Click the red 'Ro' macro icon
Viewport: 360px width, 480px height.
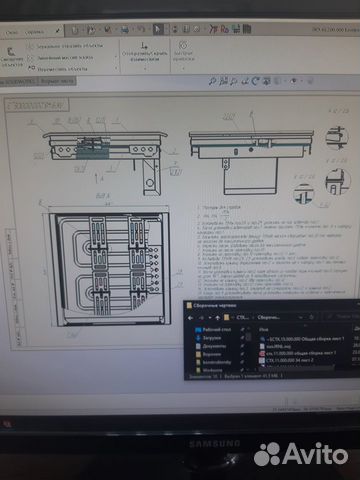225,29
